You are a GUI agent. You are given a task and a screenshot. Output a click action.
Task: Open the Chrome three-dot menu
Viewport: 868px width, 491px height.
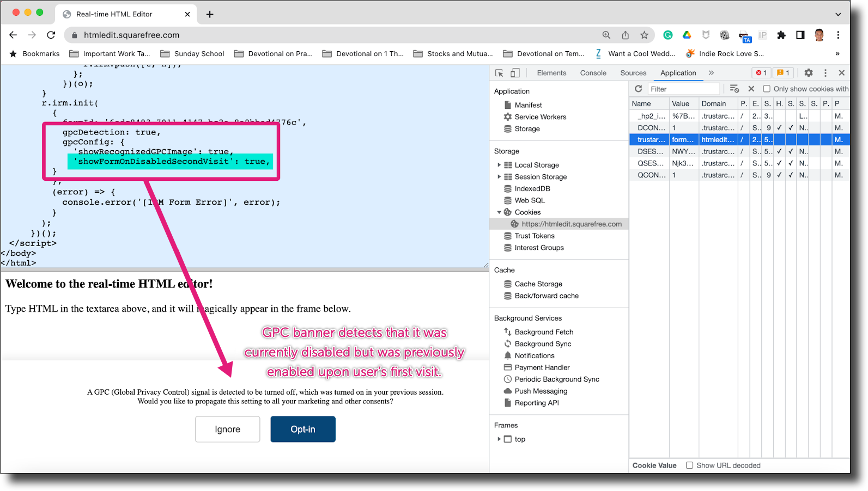(839, 35)
